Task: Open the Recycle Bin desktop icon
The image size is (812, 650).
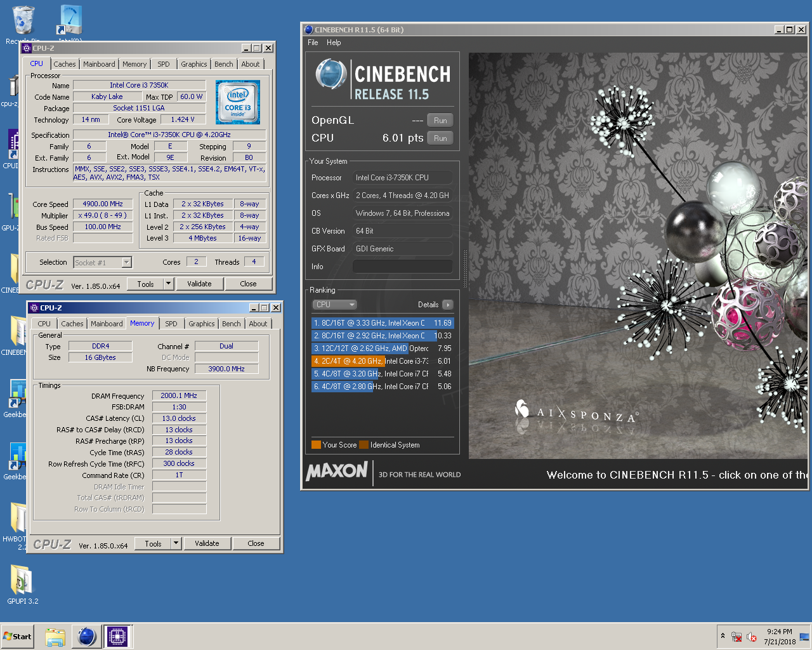Action: [23, 20]
